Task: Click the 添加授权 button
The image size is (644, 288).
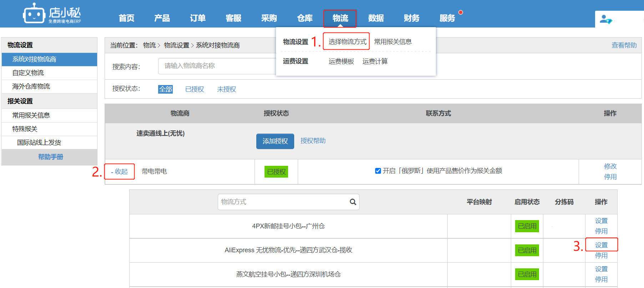Action: [x=275, y=141]
